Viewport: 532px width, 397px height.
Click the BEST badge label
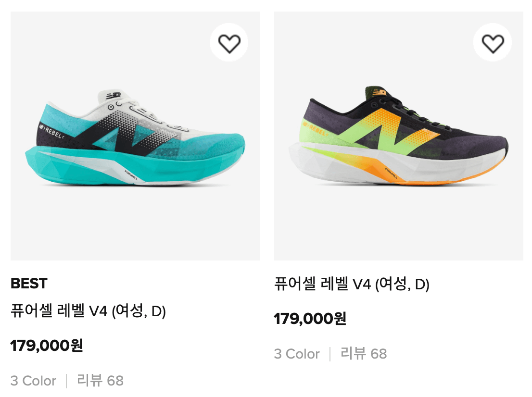[29, 284]
